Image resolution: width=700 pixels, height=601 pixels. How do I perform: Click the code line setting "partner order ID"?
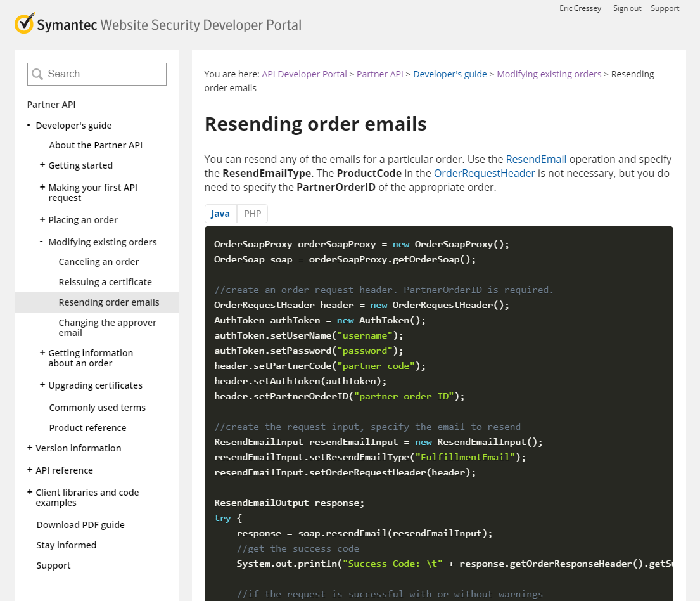pos(340,396)
